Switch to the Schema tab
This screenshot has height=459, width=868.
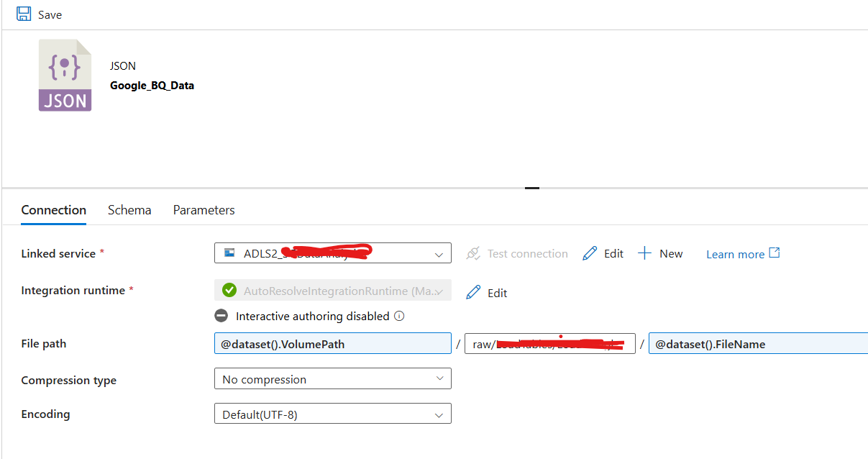[x=129, y=209]
